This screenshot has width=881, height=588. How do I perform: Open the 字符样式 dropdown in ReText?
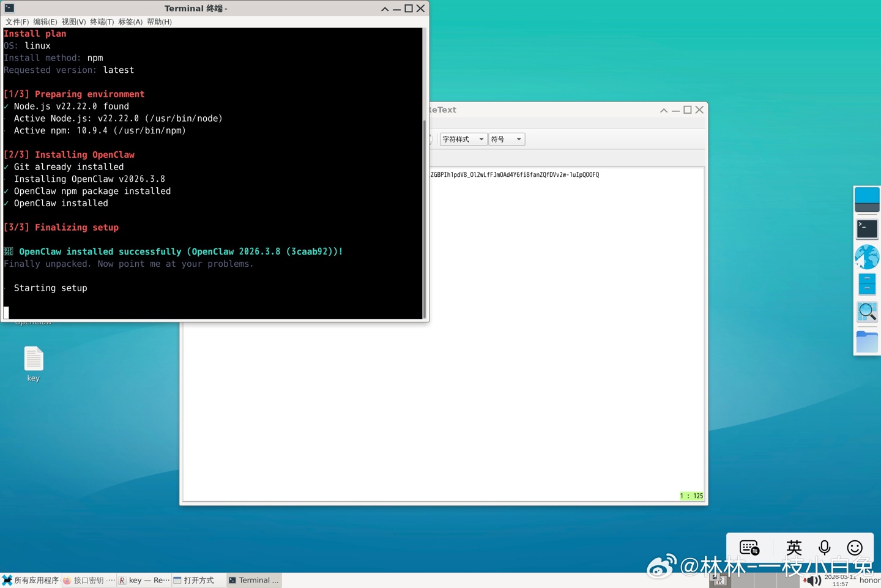click(463, 139)
